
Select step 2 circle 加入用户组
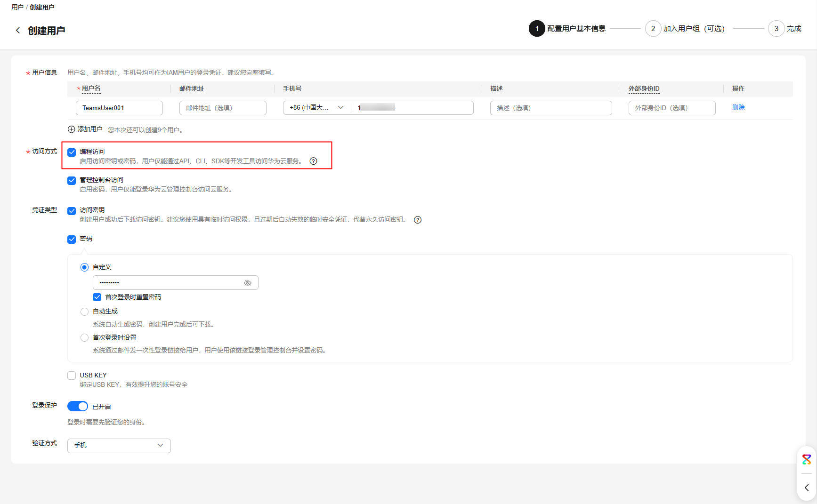click(x=653, y=29)
